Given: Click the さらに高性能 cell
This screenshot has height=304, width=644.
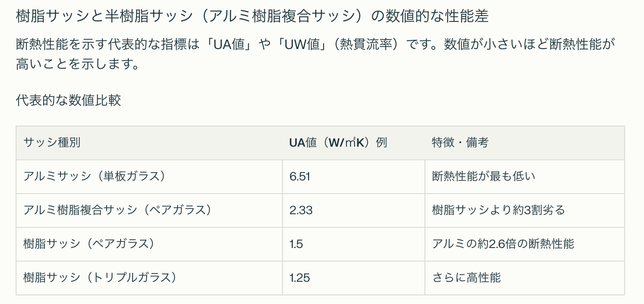Looking at the screenshot, I should (x=525, y=278).
